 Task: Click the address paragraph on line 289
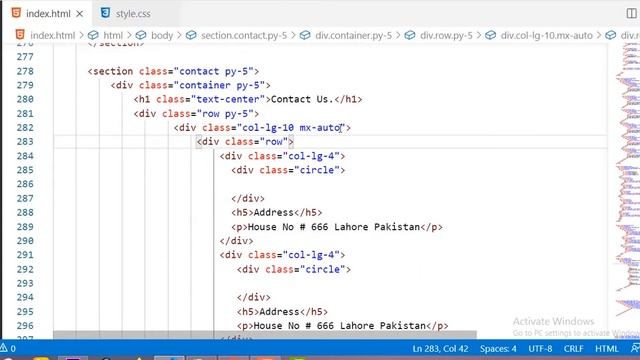pyautogui.click(x=337, y=227)
